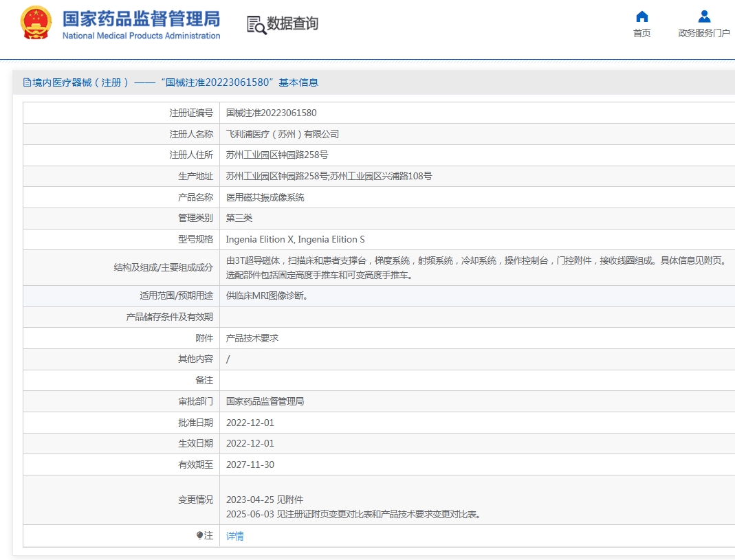Select the 生产地址 value with 兴浦路108号

[329, 176]
